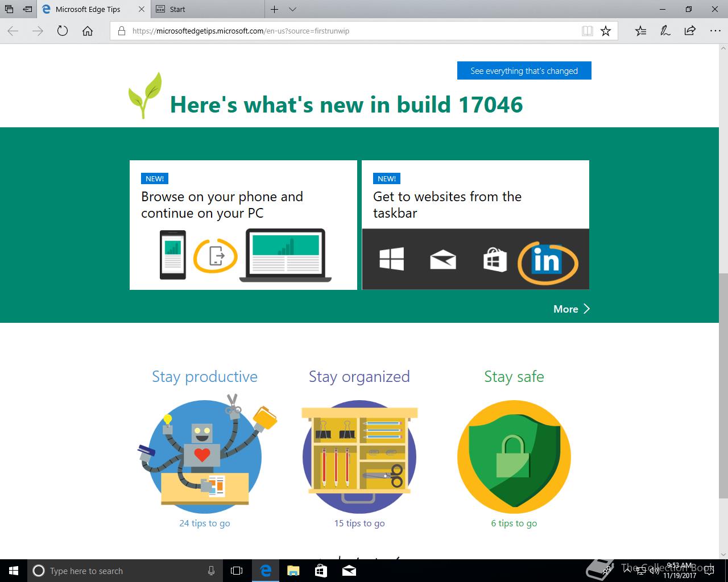
Task: Open Mail app from taskbar
Action: pos(349,571)
